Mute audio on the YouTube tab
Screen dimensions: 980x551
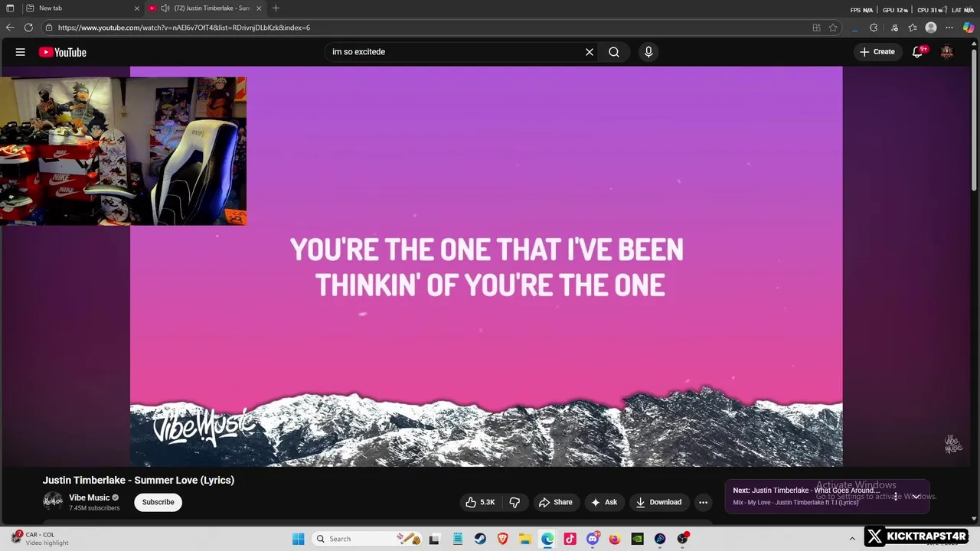pos(165,8)
